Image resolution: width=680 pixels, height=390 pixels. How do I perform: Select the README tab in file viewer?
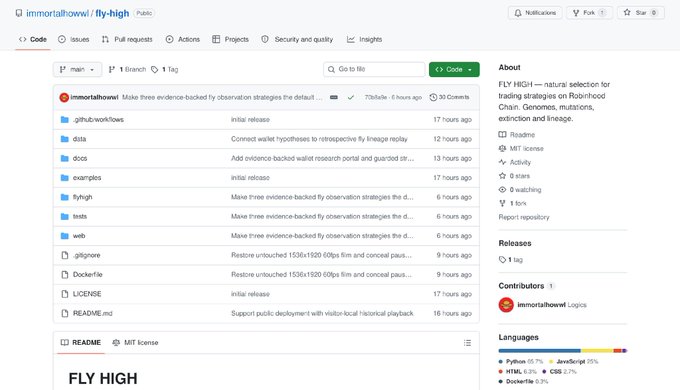point(81,343)
